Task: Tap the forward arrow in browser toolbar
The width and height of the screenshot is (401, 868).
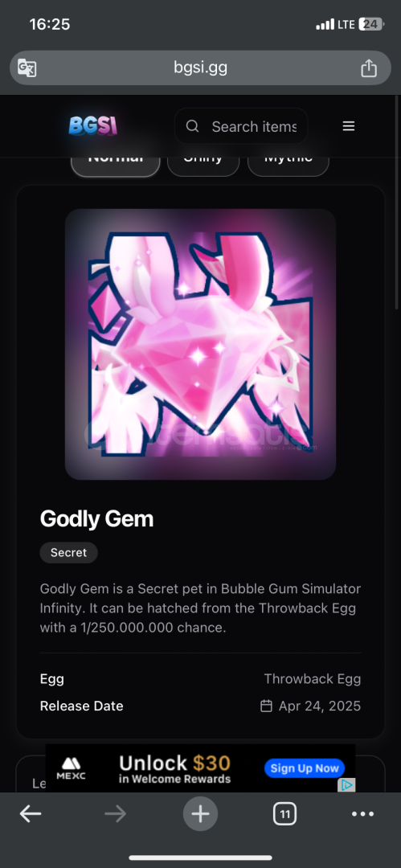Action: click(x=115, y=813)
